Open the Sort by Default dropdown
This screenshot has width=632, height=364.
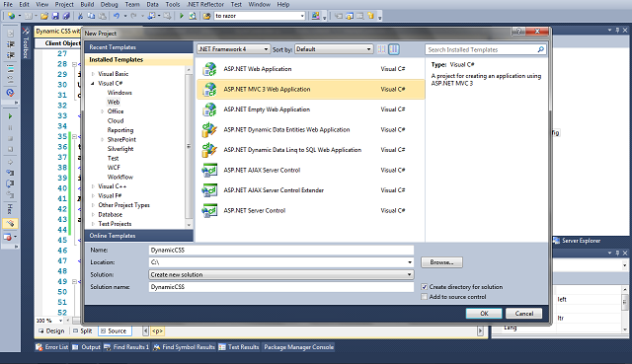tap(334, 49)
